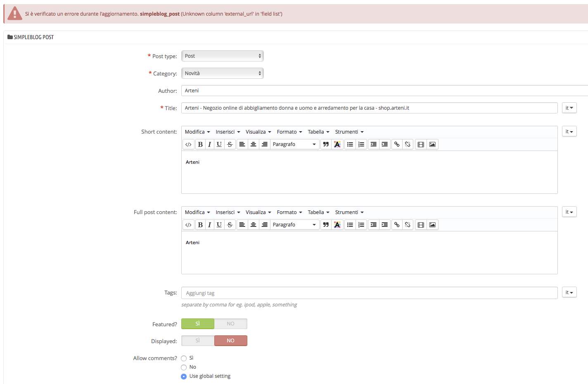
Task: Select Sì radio for Allow comments
Action: point(184,358)
